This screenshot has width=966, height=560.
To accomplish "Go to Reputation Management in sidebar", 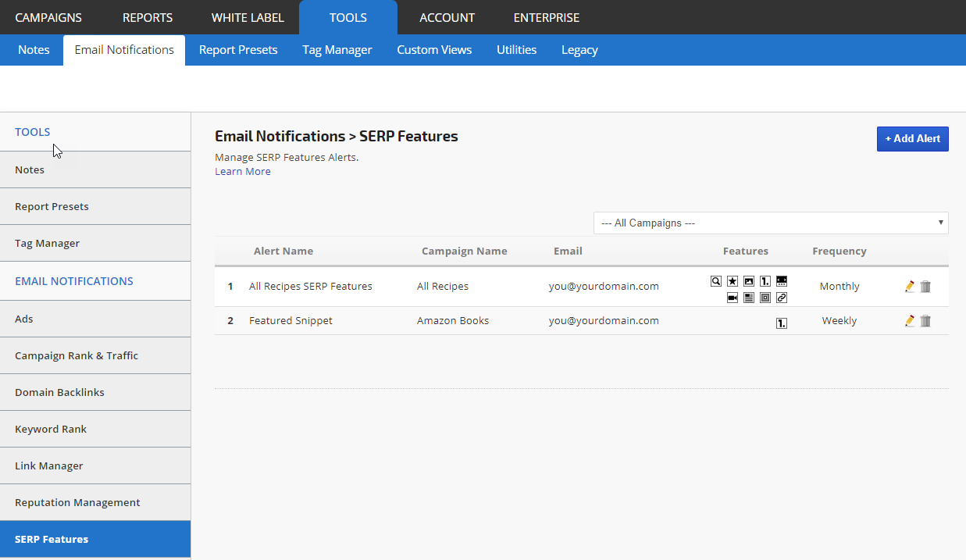I will click(77, 502).
